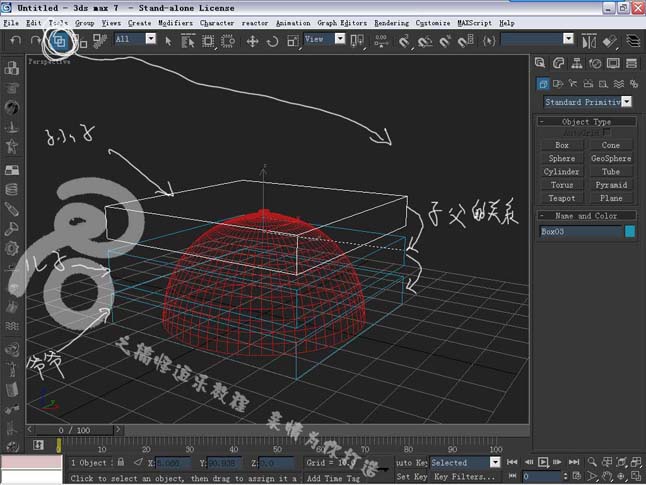Open the selection filter All dropdown
Image resolution: width=646 pixels, height=485 pixels.
(151, 39)
